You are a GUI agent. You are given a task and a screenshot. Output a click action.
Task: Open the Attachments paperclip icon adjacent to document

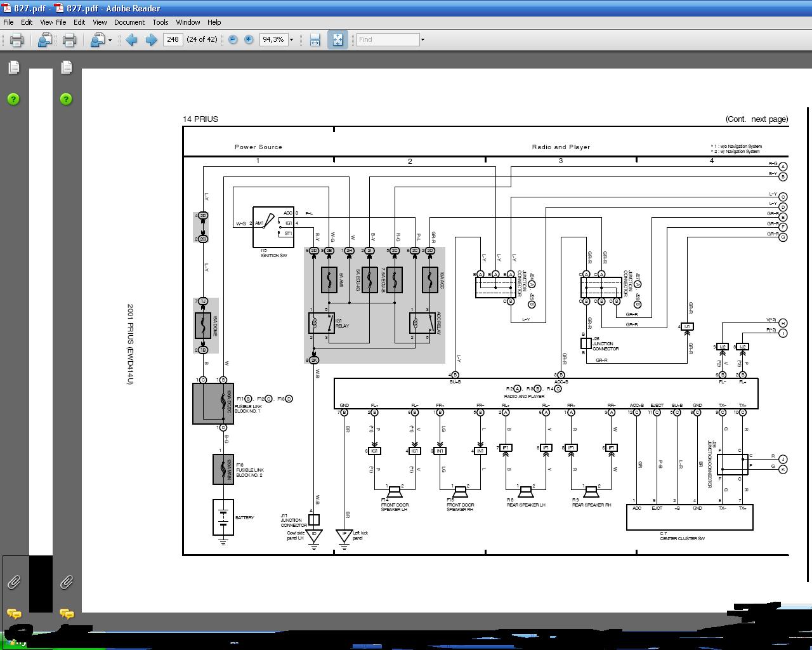pyautogui.click(x=66, y=582)
